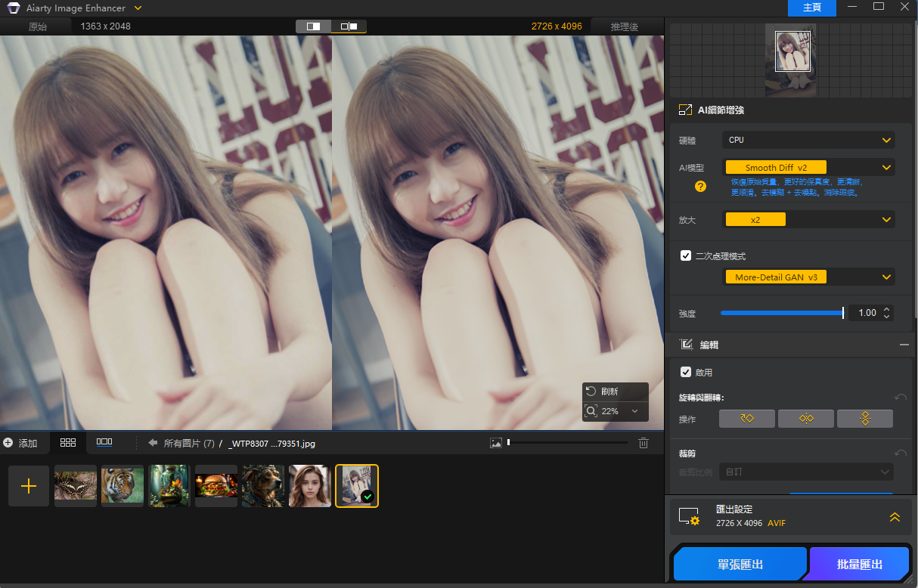Click the trash icon to delete image
Screen dimensions: 918x588
pos(644,443)
